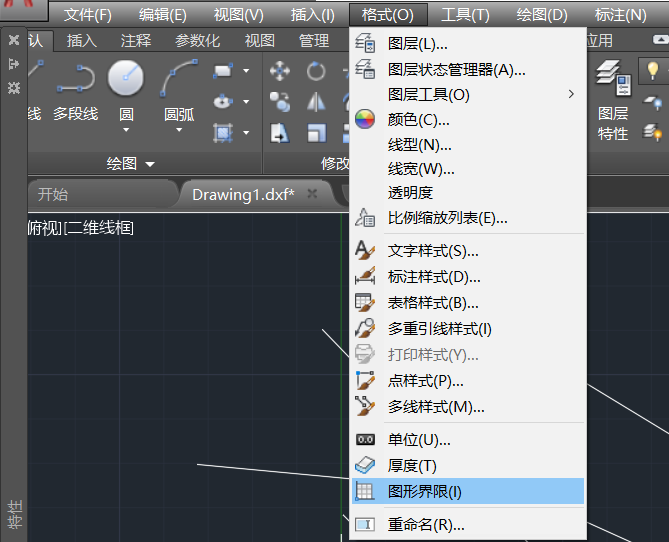This screenshot has height=542, width=669.
Task: Switch to the 插入 ribbon tab
Action: pyautogui.click(x=81, y=41)
